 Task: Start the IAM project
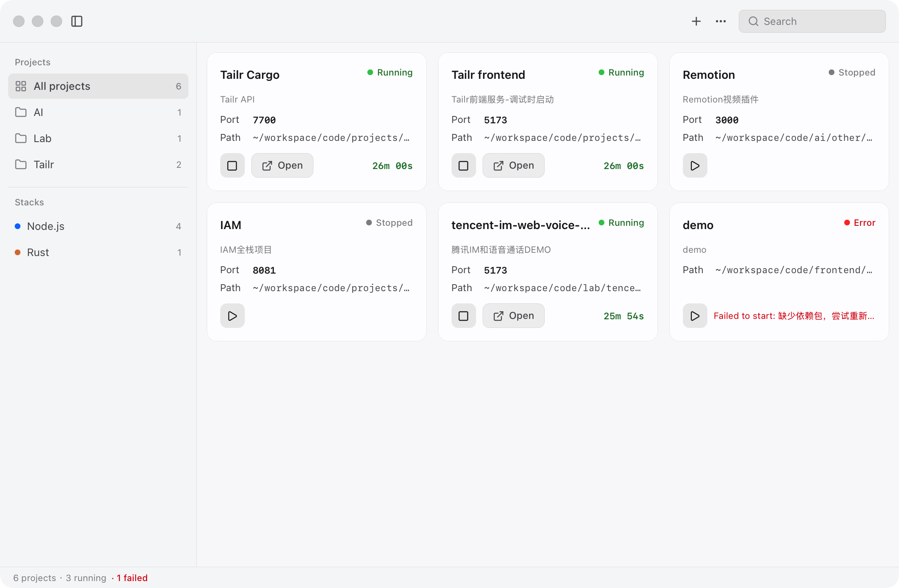click(232, 316)
